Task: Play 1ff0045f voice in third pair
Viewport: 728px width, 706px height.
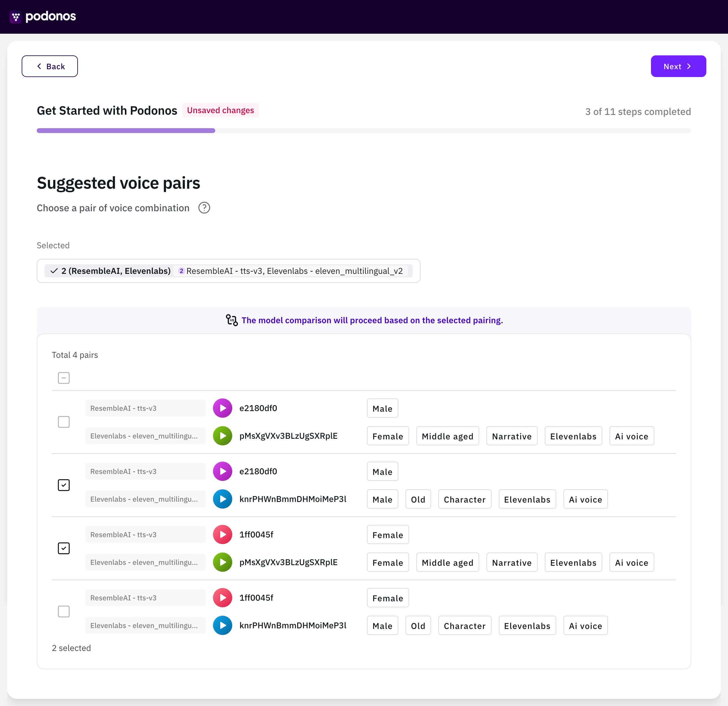Action: click(x=223, y=534)
